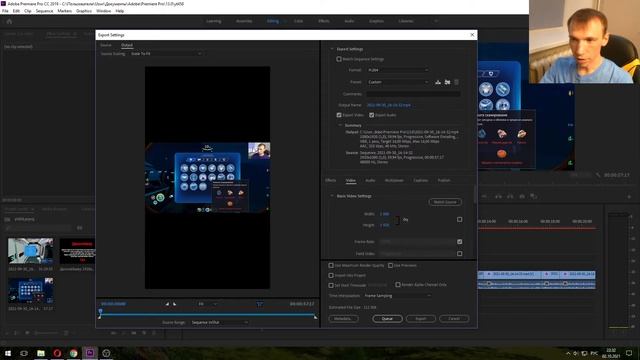Open the Sequence menu in Premiere

coord(44,11)
